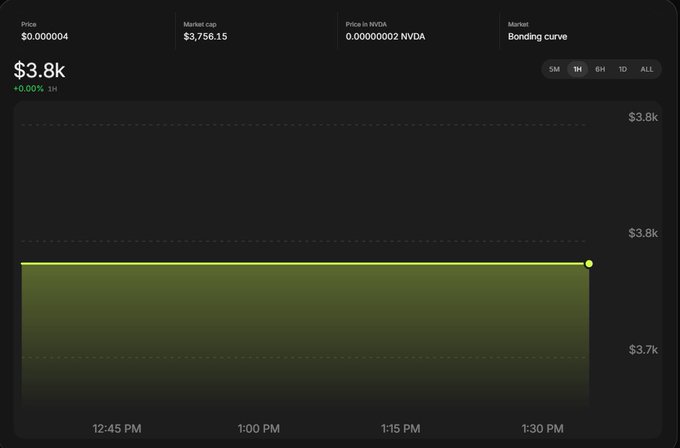Image resolution: width=680 pixels, height=448 pixels.
Task: Click the large $3.8k headline value
Action: [x=39, y=70]
